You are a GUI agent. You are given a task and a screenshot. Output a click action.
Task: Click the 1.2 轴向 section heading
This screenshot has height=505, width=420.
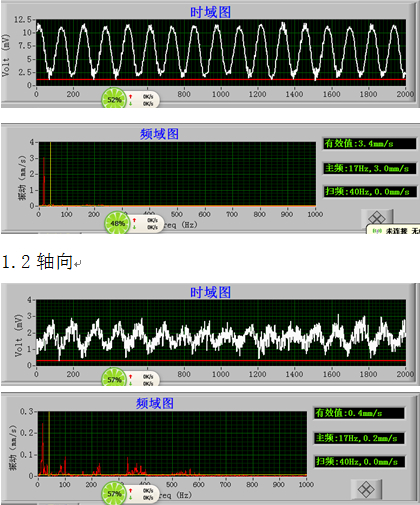tap(38, 261)
